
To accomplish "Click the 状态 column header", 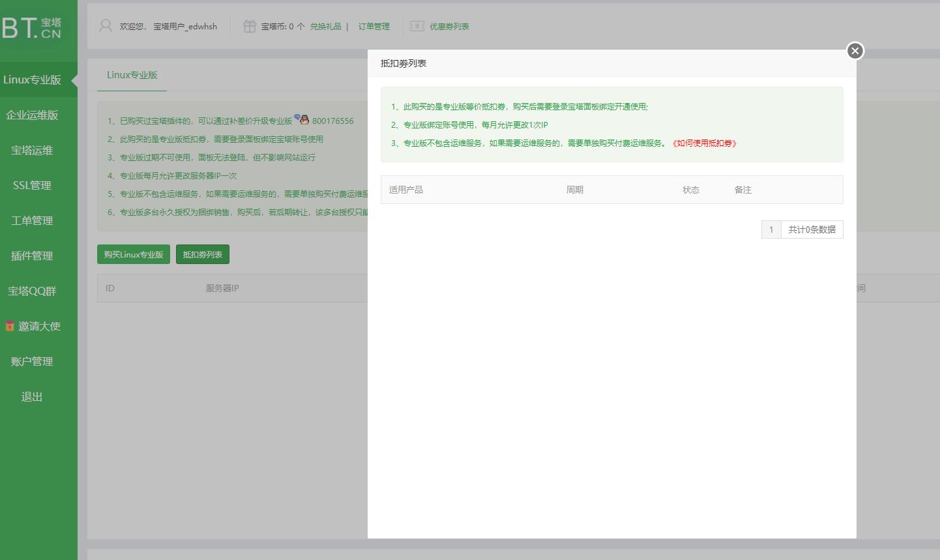I will coord(691,190).
